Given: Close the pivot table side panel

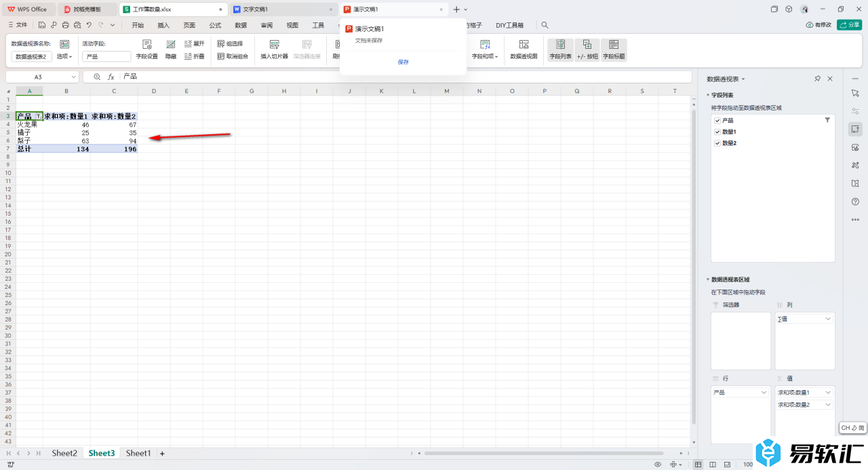Looking at the screenshot, I should coord(830,79).
